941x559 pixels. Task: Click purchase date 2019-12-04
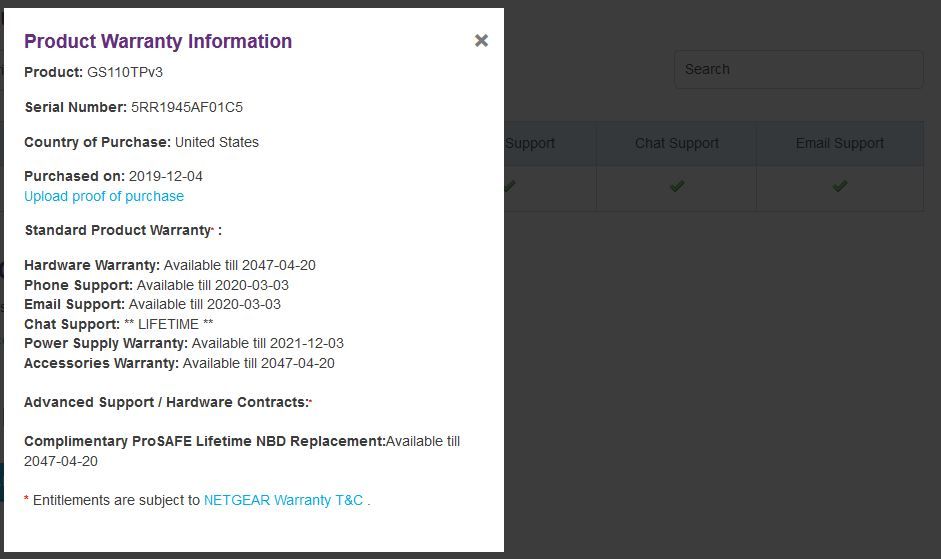click(166, 177)
